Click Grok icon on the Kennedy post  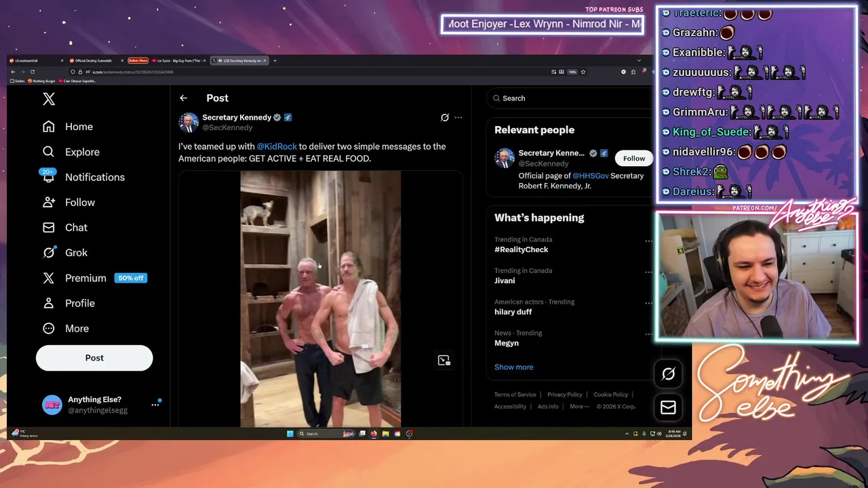[445, 117]
